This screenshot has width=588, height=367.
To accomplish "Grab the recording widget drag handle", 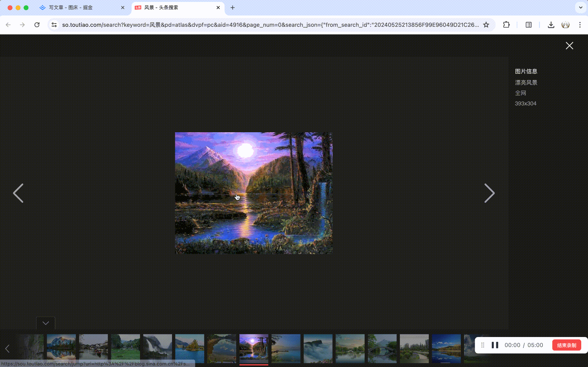I will (x=483, y=345).
